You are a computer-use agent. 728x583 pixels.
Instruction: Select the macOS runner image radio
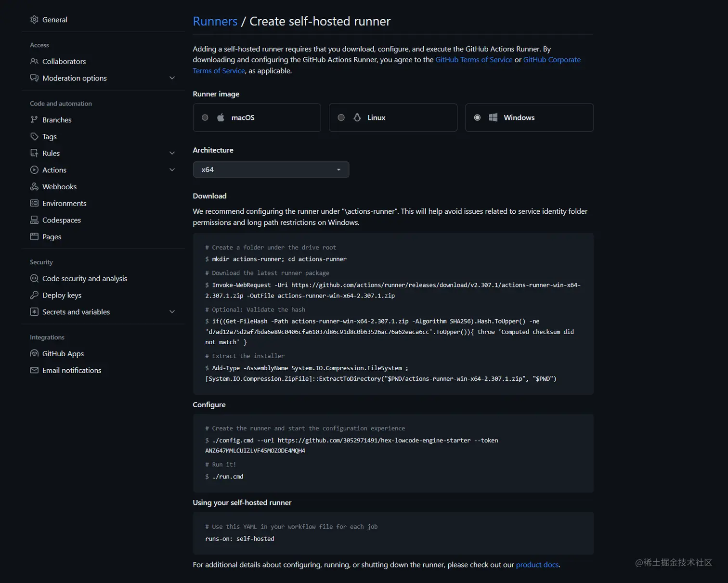(205, 117)
